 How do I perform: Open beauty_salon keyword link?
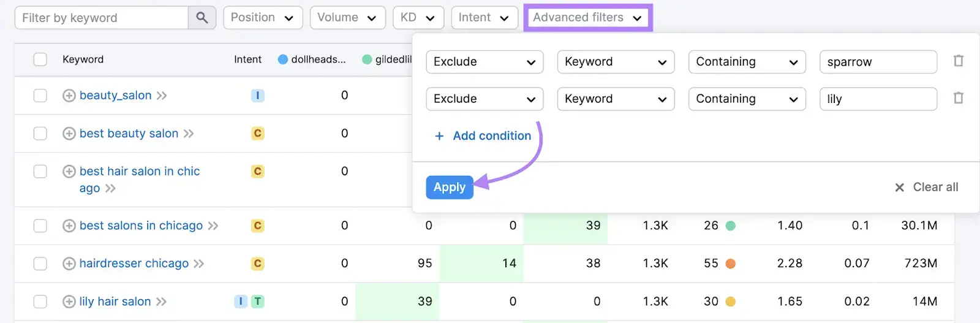pyautogui.click(x=116, y=96)
